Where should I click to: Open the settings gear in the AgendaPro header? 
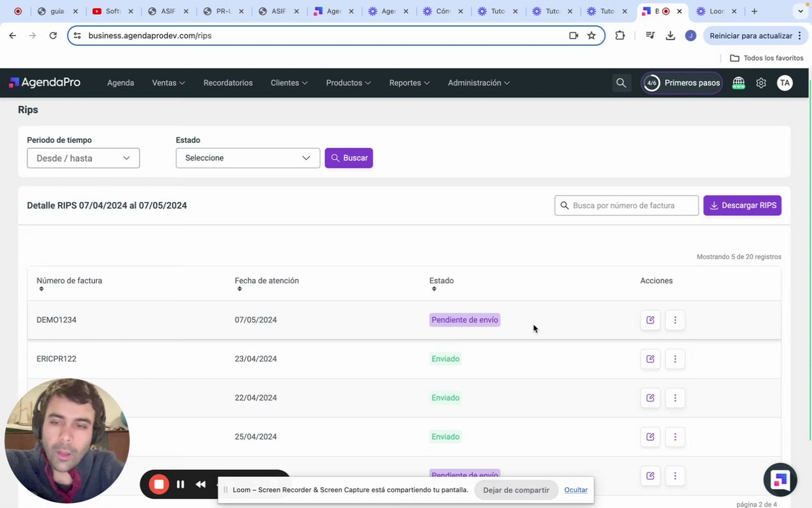[761, 83]
